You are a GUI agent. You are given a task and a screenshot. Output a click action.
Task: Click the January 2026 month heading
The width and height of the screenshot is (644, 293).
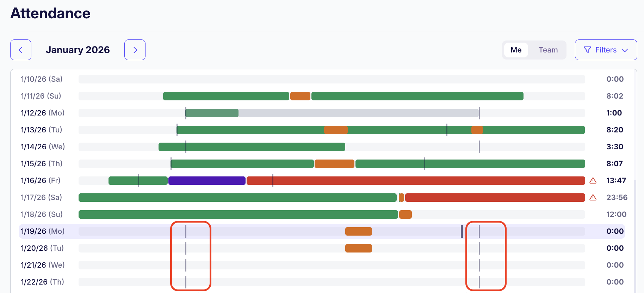(x=78, y=50)
